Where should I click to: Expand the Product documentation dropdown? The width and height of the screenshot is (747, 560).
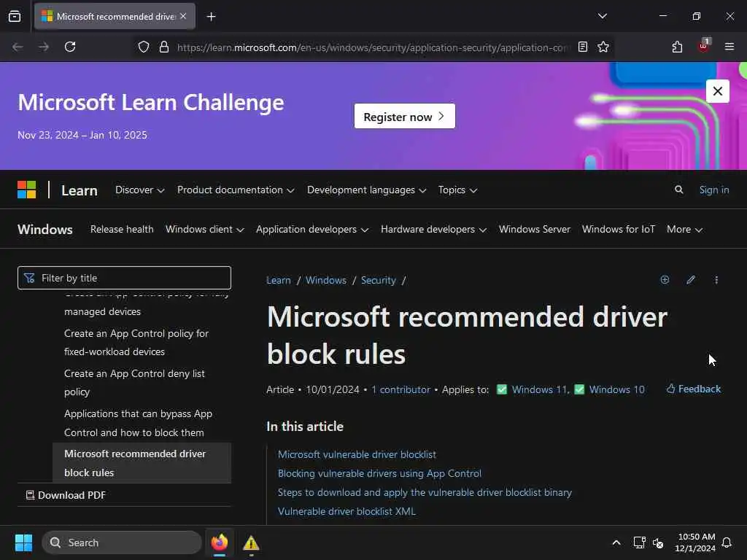pyautogui.click(x=236, y=190)
